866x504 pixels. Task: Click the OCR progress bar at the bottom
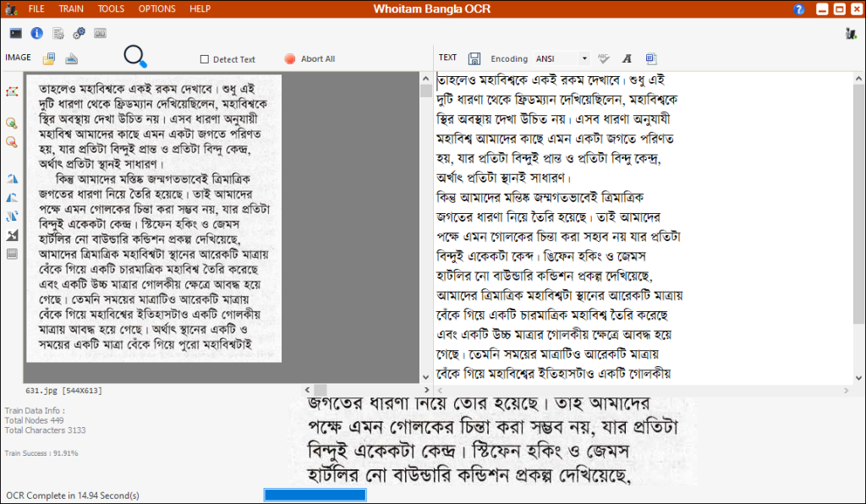(314, 495)
